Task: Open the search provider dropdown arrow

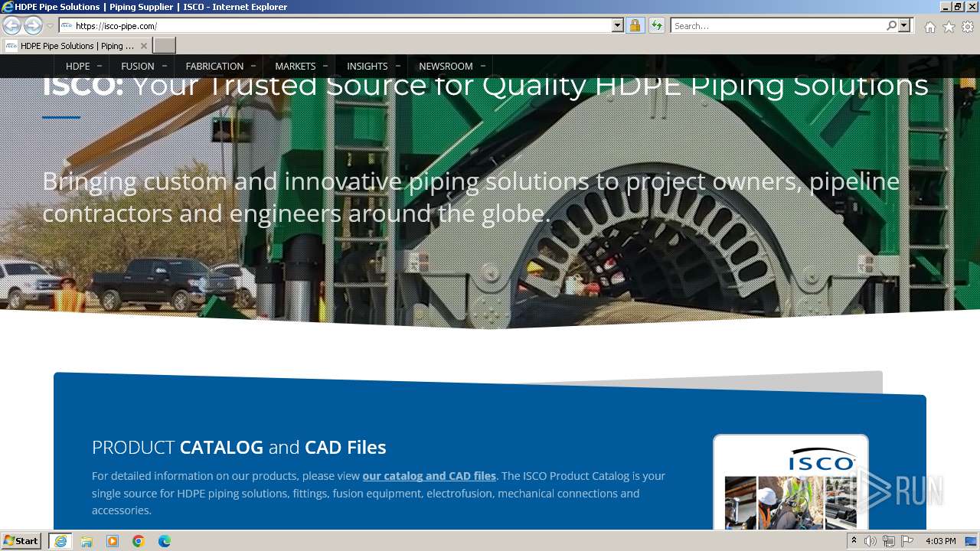Action: click(x=904, y=26)
